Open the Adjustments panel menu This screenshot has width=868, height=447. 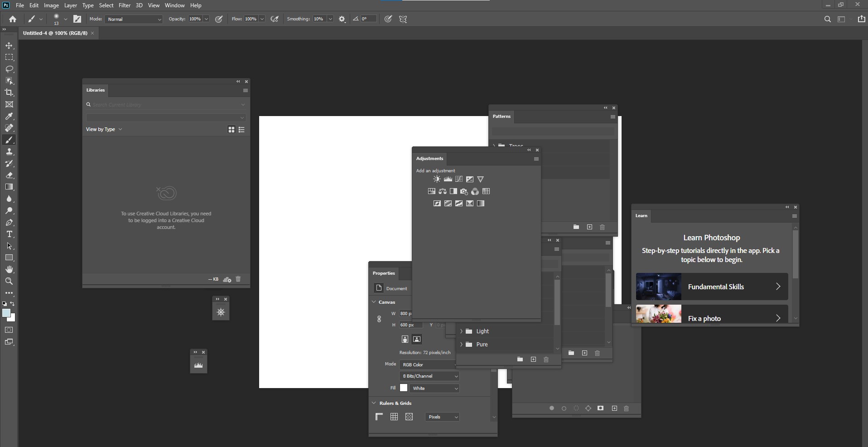(x=536, y=159)
